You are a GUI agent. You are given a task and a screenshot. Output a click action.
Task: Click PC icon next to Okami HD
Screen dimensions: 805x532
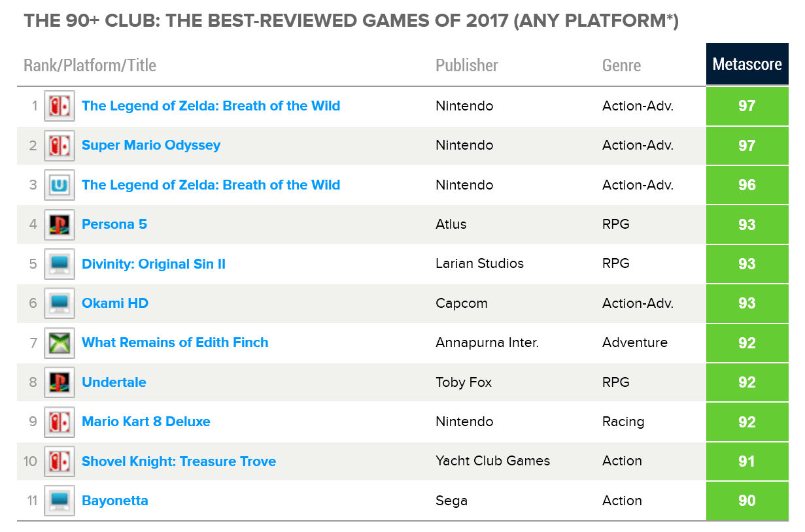tap(60, 303)
